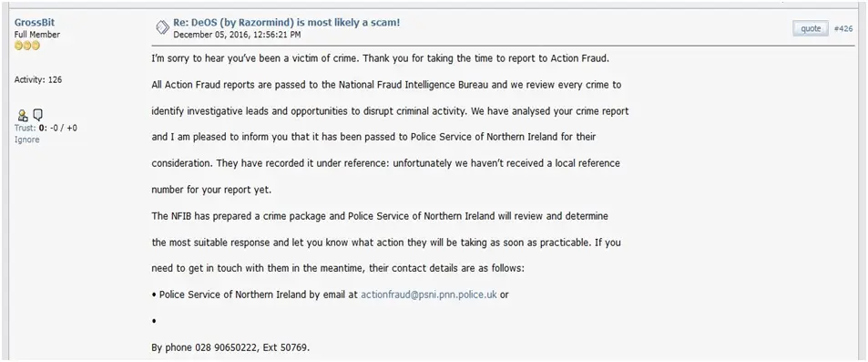
Task: Click the 'I'm sorry to hear' opening sentence
Action: [381, 58]
